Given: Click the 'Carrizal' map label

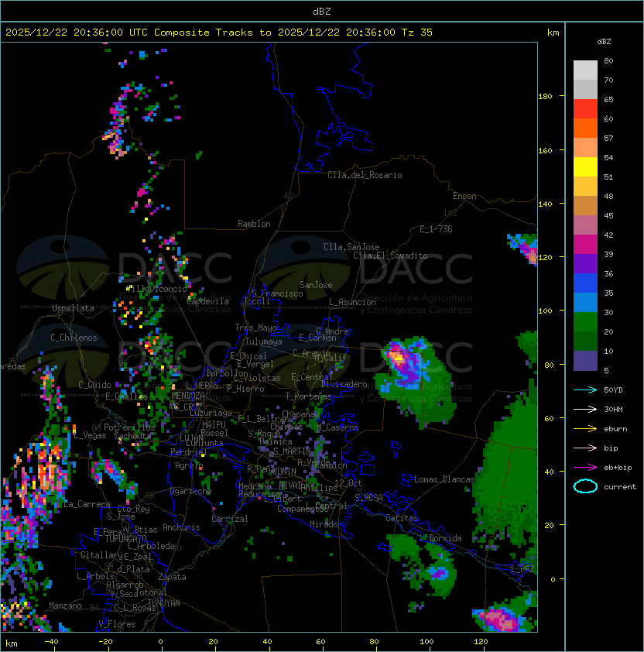Looking at the screenshot, I should [x=230, y=519].
